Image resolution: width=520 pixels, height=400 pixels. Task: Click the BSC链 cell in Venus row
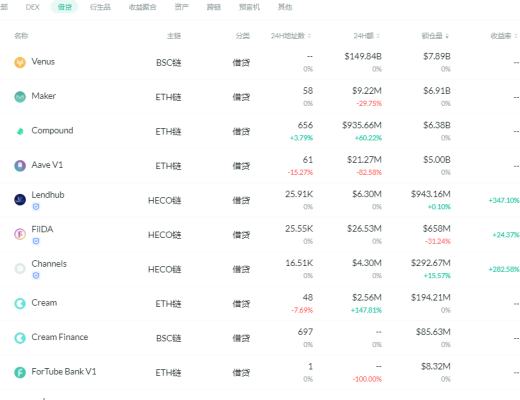tap(169, 63)
